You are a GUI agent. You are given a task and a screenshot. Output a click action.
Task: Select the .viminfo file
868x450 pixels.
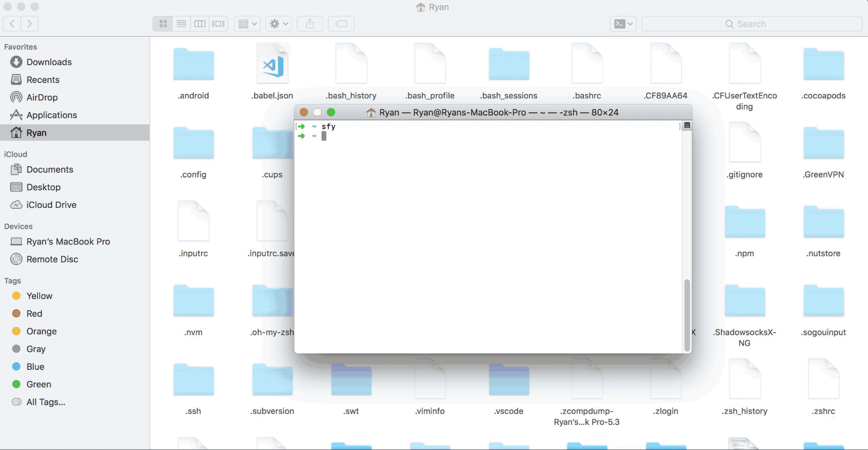430,379
